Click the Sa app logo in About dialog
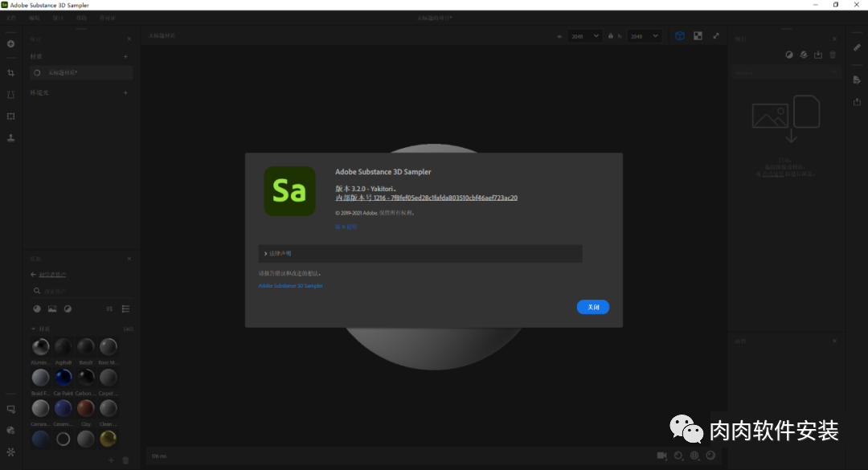The height and width of the screenshot is (470, 868). (289, 191)
